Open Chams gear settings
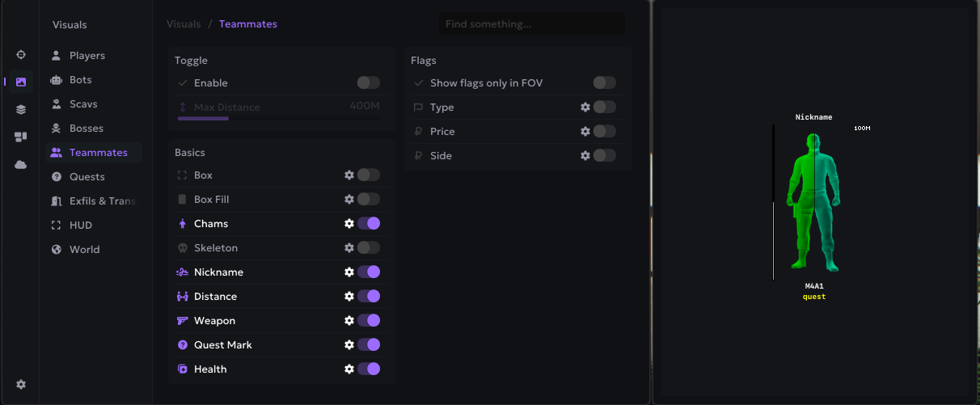 click(349, 224)
